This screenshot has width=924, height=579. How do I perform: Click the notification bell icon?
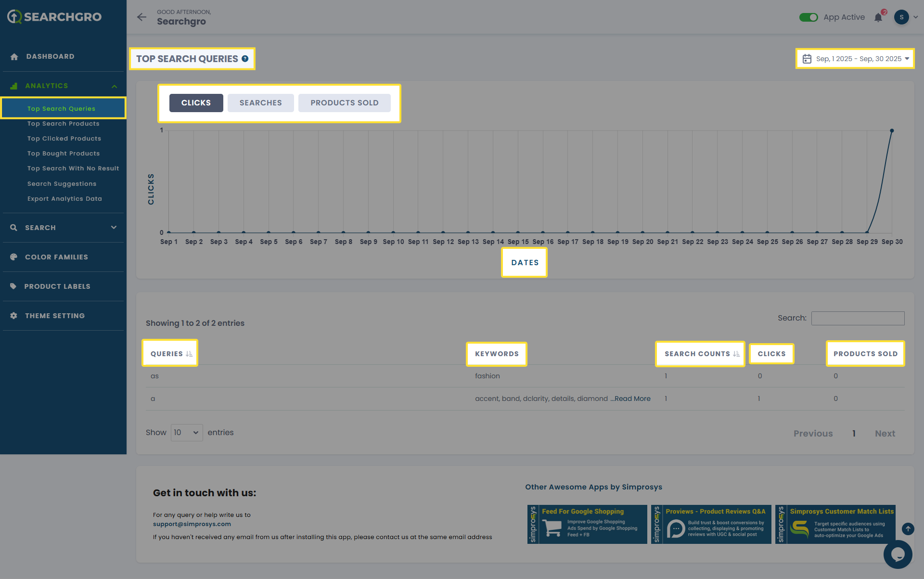click(x=878, y=18)
